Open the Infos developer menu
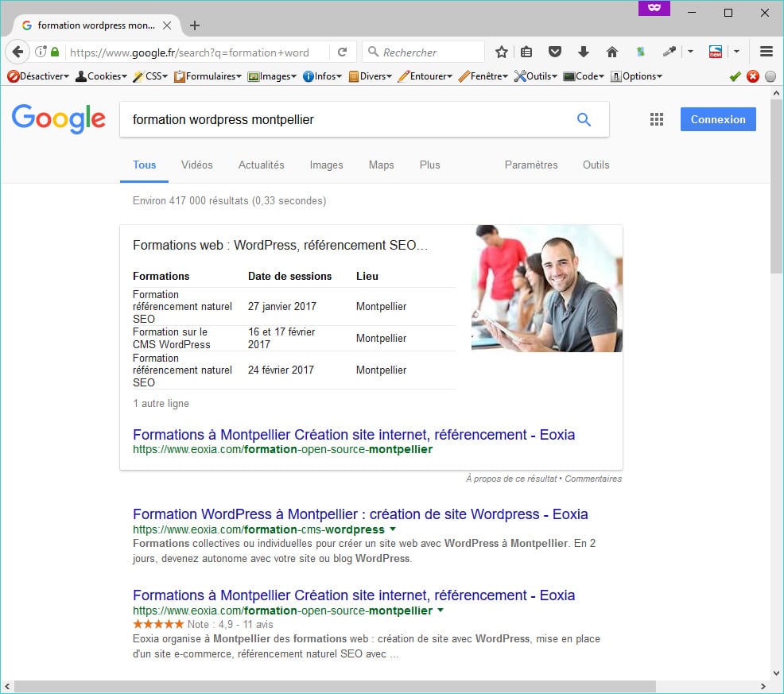The width and height of the screenshot is (784, 694). 323,76
